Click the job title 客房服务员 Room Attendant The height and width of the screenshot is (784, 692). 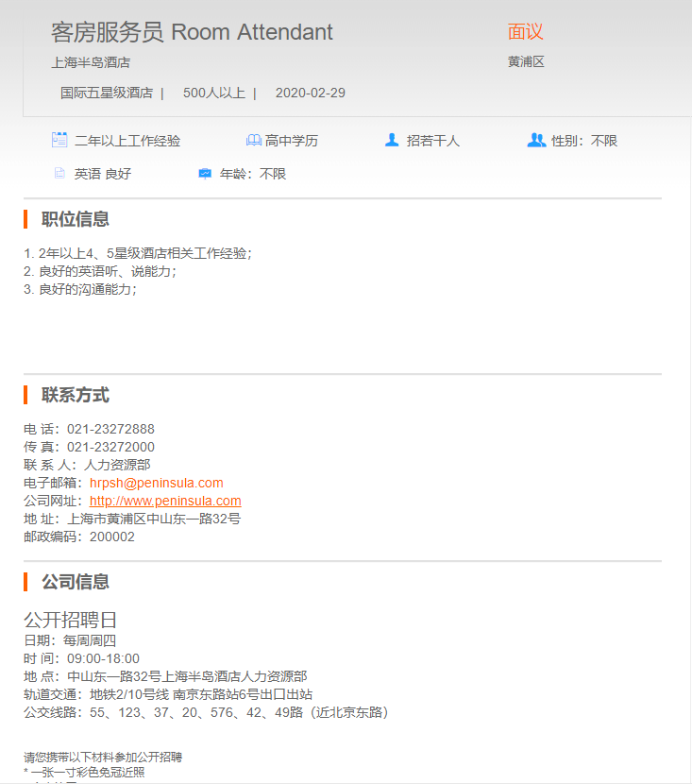[192, 32]
